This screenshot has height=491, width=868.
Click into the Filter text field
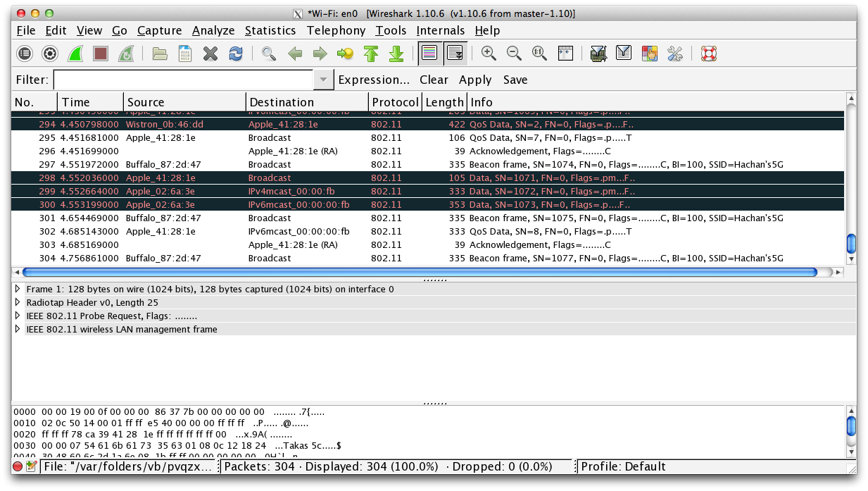pyautogui.click(x=183, y=80)
